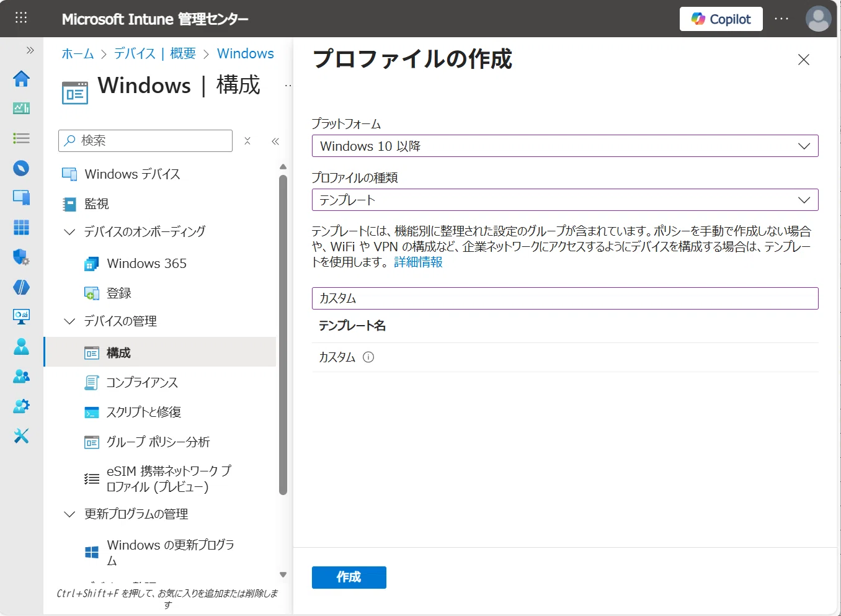Open Tenant administration gear-person icon
Screen dimensions: 841x616
click(x=21, y=406)
